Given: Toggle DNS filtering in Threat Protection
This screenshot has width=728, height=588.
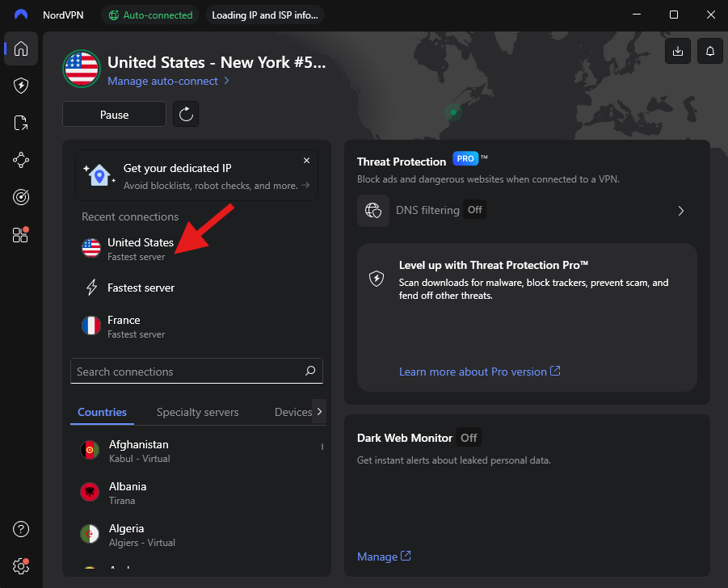Looking at the screenshot, I should pyautogui.click(x=474, y=209).
